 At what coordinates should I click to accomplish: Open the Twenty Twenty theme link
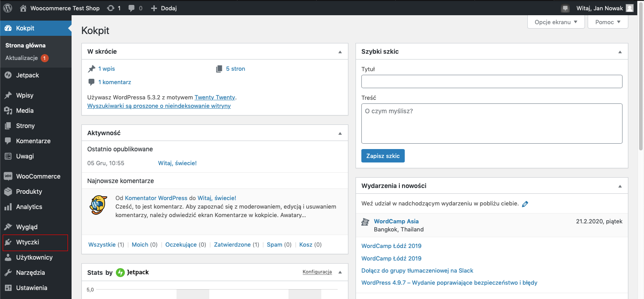215,97
